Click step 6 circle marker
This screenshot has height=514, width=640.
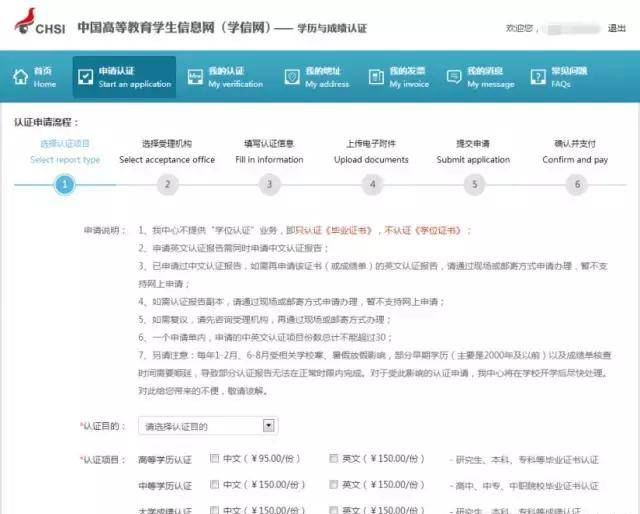coord(577,185)
